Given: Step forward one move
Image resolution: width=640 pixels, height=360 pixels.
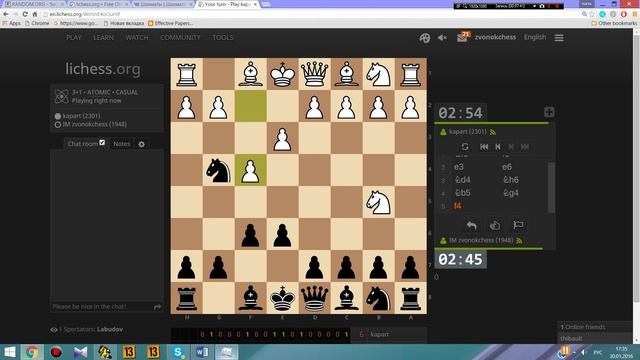Looking at the screenshot, I should (511, 147).
